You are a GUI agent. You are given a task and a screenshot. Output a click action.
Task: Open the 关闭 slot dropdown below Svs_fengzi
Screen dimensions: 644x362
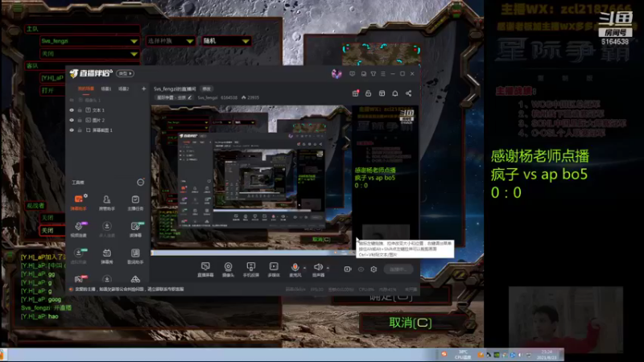89,54
